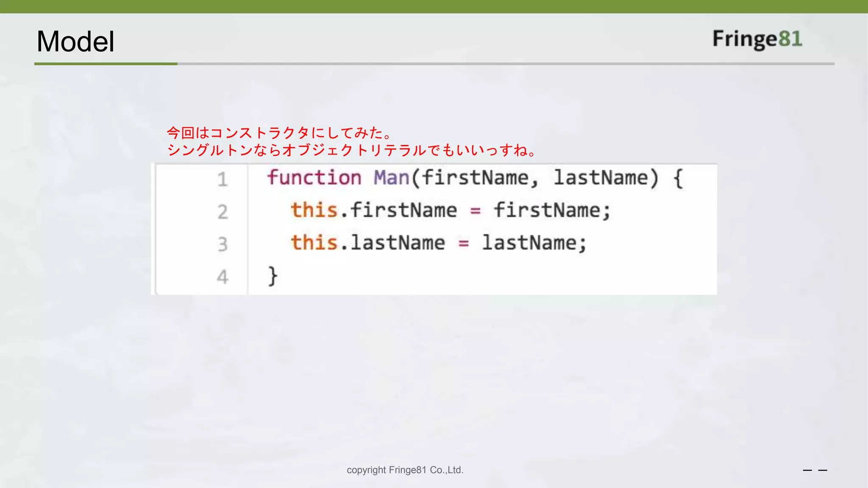Click 'this.firstName' on line 2
The width and height of the screenshot is (868, 488).
click(374, 210)
